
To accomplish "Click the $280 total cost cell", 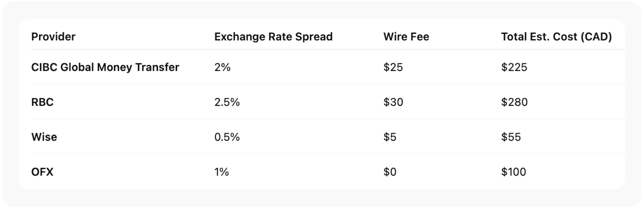I will [514, 102].
